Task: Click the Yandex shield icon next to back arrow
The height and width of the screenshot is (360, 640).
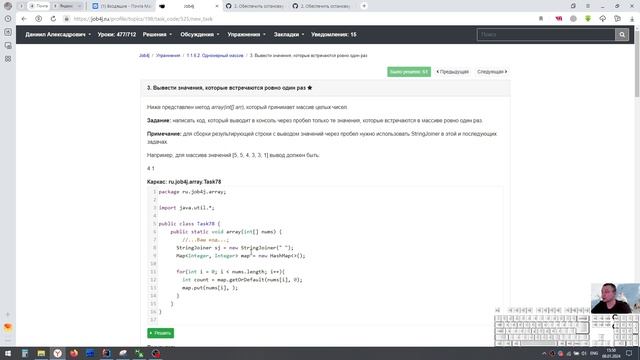Action: 38,19
